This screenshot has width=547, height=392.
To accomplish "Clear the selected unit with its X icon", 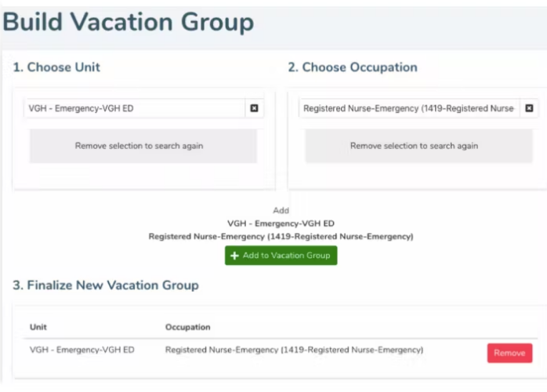I will [254, 108].
